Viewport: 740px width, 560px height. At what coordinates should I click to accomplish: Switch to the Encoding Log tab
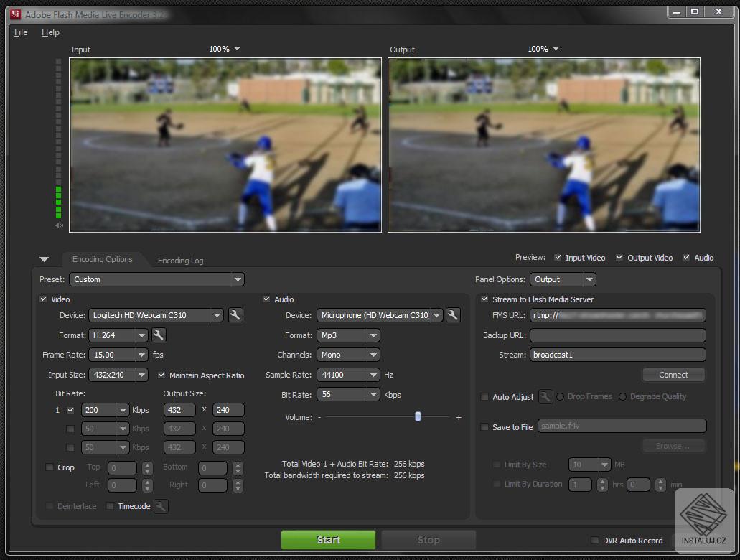pos(180,260)
